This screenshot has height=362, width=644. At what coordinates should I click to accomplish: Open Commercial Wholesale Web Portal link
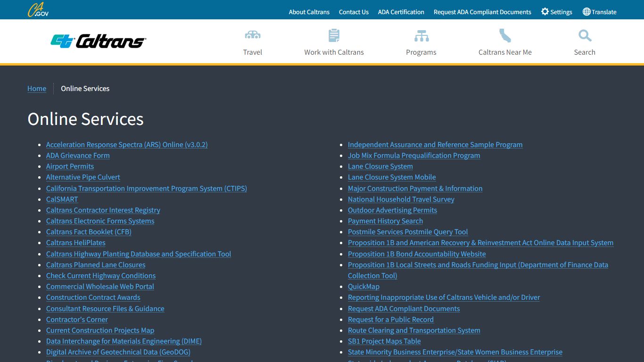[x=100, y=287]
